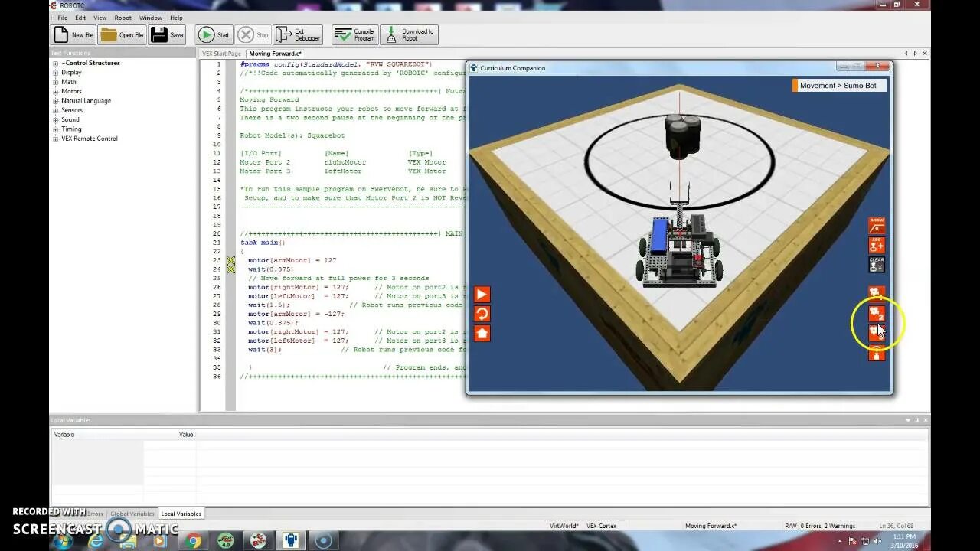Click the orange reset arrow icon in simulation
Viewport: 980px width, 551px height.
click(x=482, y=314)
